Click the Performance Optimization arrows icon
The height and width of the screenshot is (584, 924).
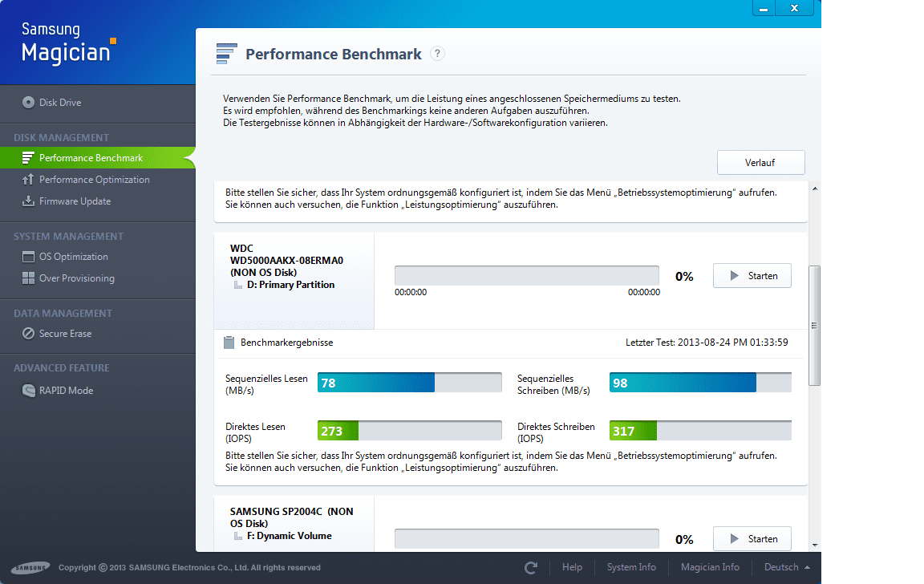coord(28,180)
